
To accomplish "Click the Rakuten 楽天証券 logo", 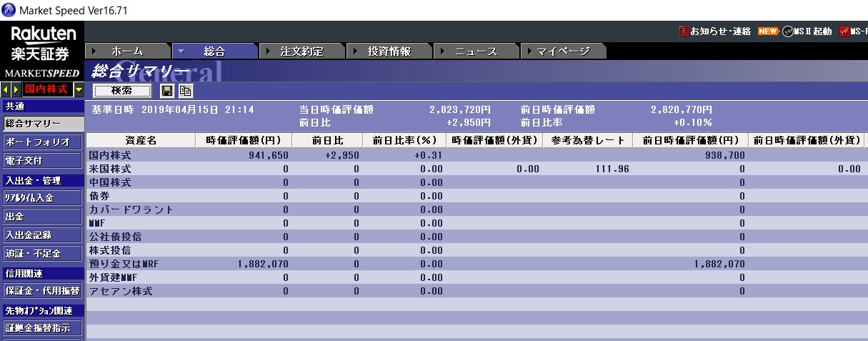I will point(43,43).
